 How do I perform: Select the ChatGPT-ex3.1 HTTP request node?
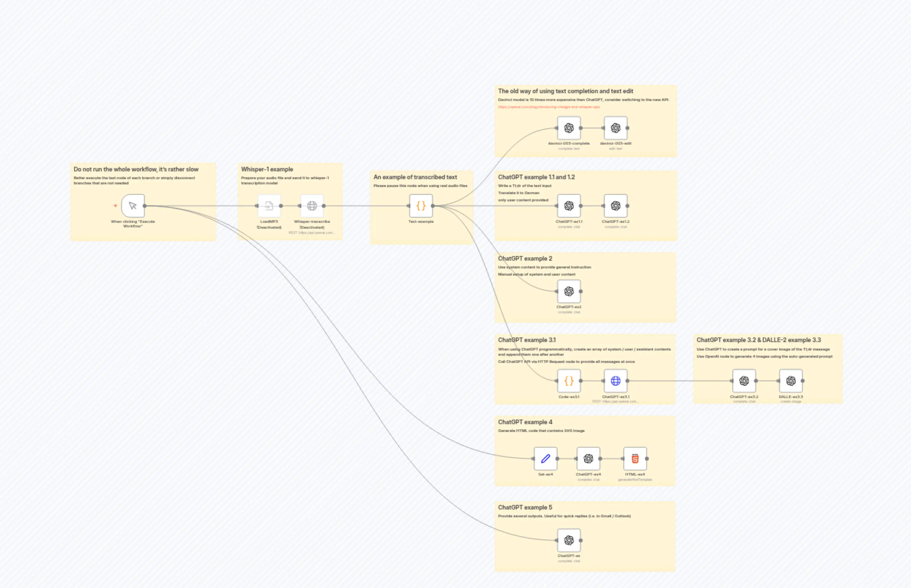point(615,380)
